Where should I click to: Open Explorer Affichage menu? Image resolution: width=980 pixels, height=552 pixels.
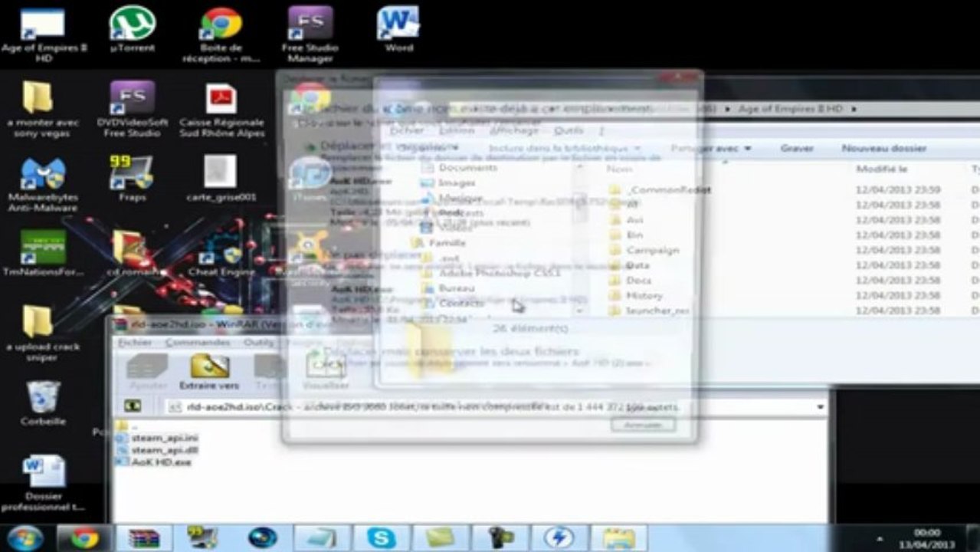pos(515,131)
